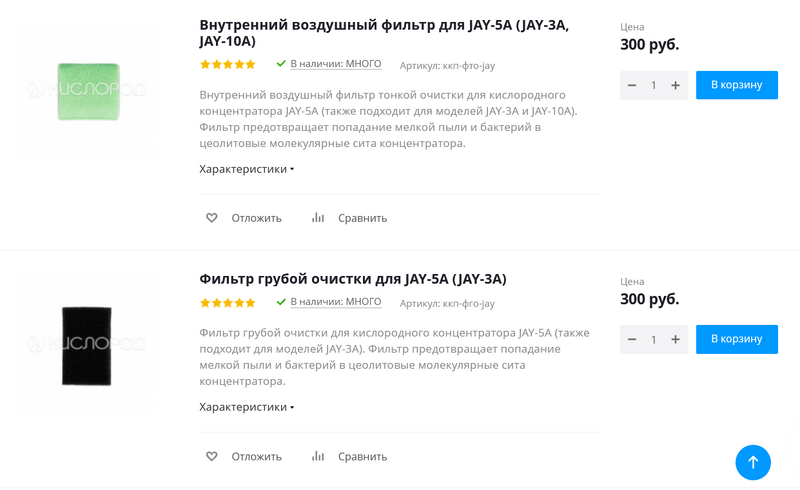Decrease quantity of coarse filter
800x490 pixels.
(x=632, y=340)
